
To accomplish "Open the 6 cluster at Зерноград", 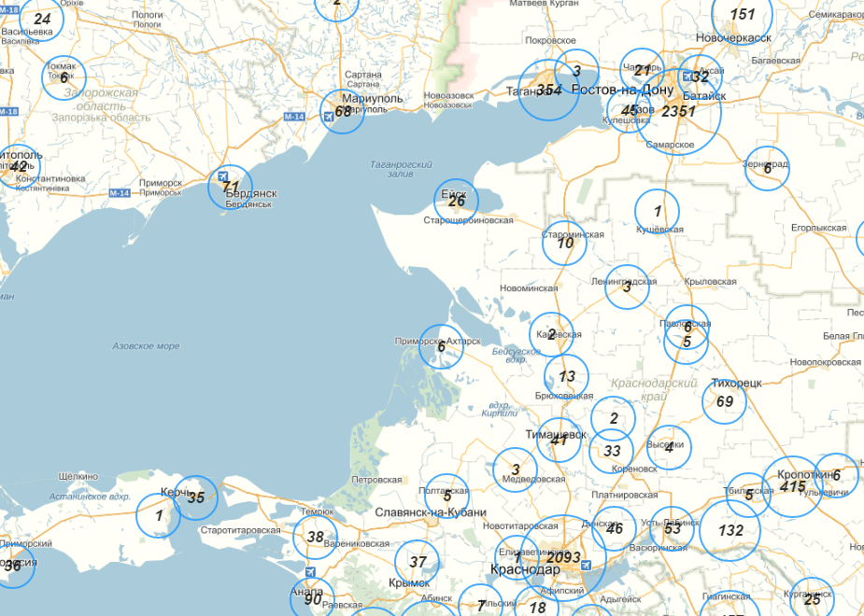I will [x=767, y=168].
